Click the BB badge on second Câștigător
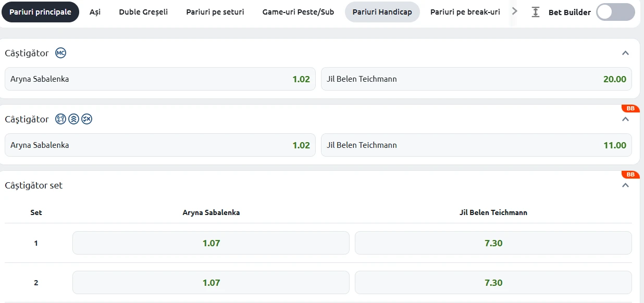Viewport: 644px width, 303px height. click(x=630, y=108)
